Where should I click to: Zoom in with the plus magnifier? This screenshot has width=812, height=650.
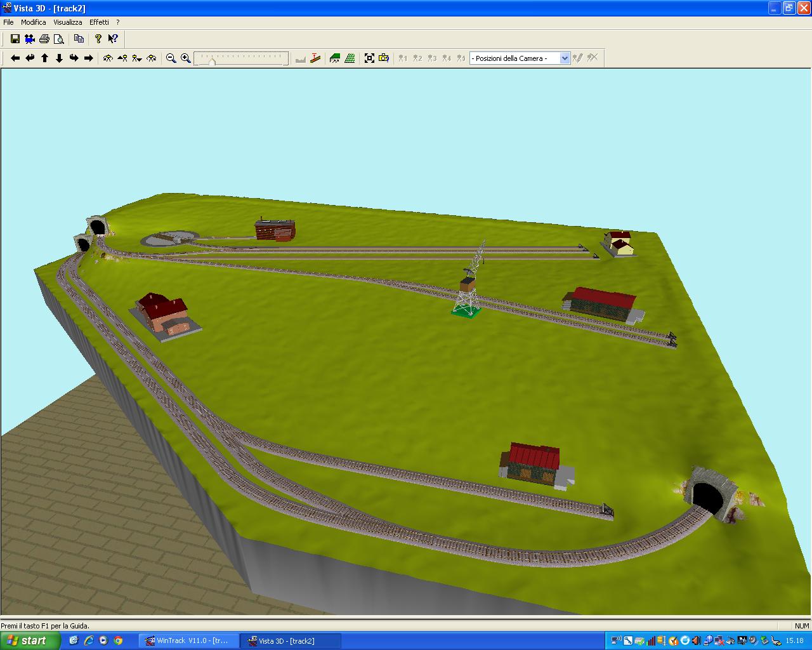186,58
